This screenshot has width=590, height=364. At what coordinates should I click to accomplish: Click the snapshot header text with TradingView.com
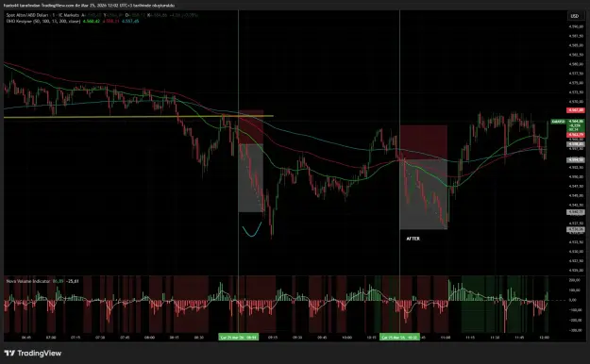(89, 6)
